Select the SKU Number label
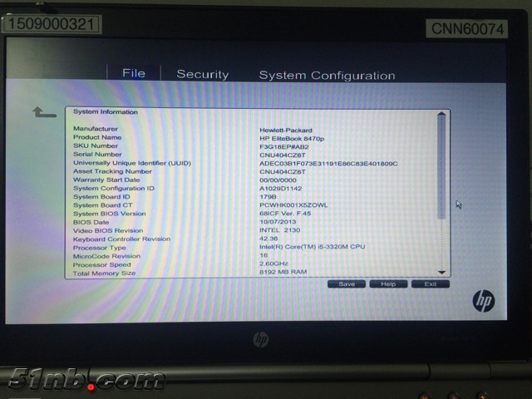The image size is (532, 399). [x=96, y=146]
